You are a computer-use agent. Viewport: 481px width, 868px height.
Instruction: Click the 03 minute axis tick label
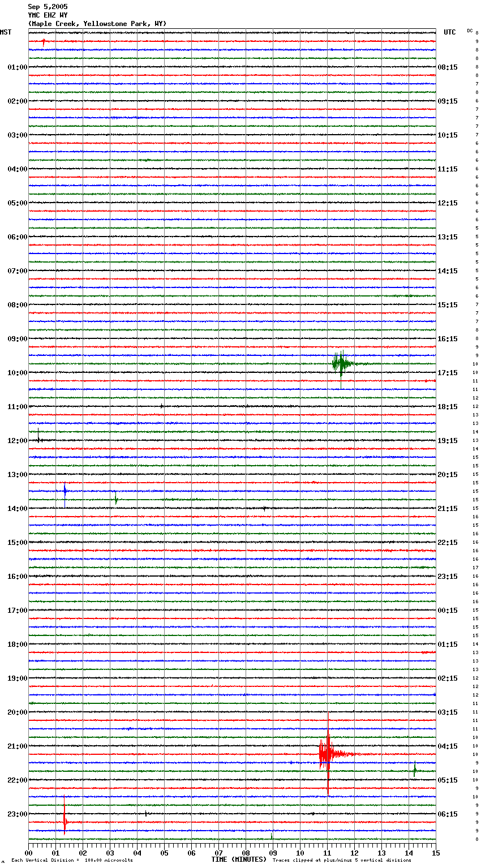click(110, 853)
